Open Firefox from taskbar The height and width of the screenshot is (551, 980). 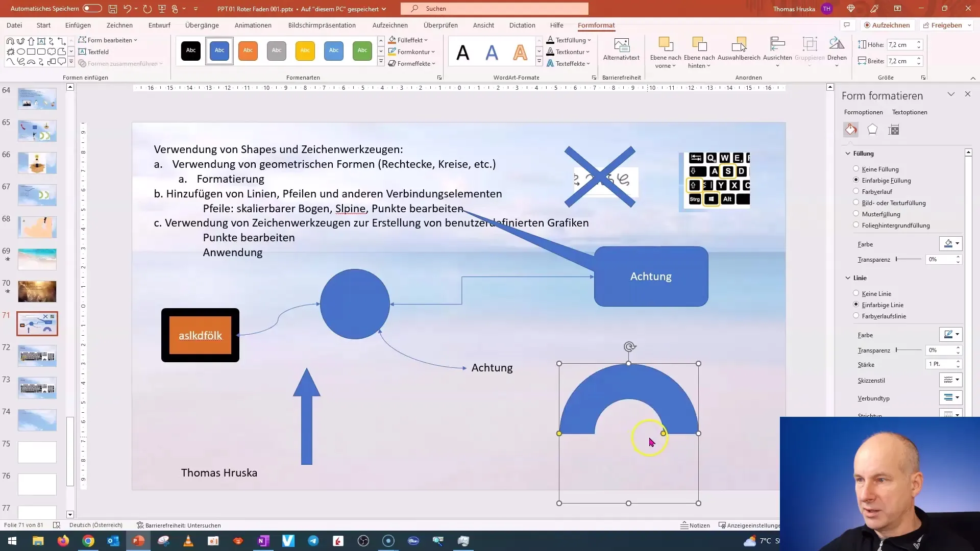point(63,541)
